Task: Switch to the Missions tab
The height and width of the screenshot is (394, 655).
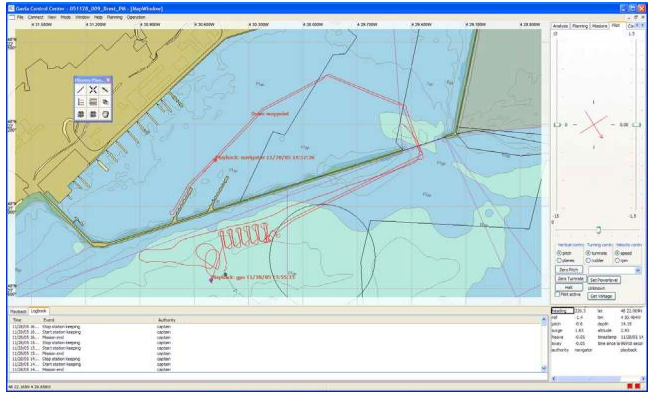Action: (599, 26)
